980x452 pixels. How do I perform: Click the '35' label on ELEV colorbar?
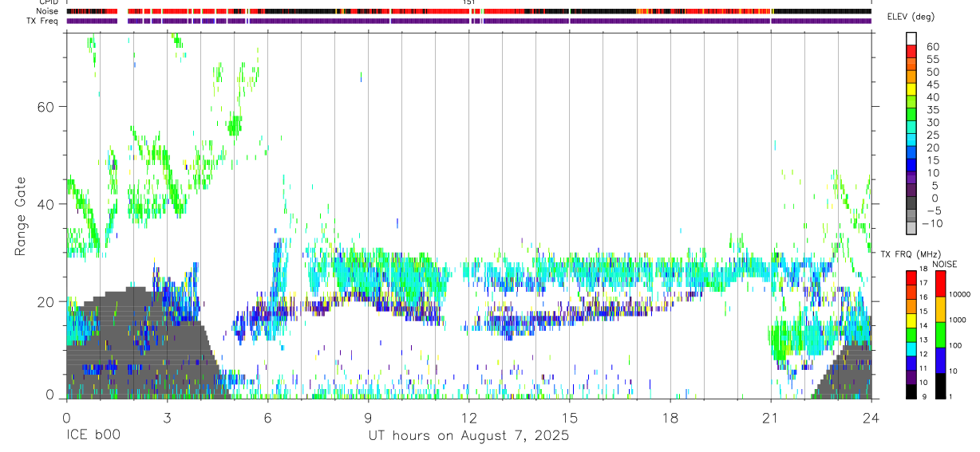tap(932, 110)
